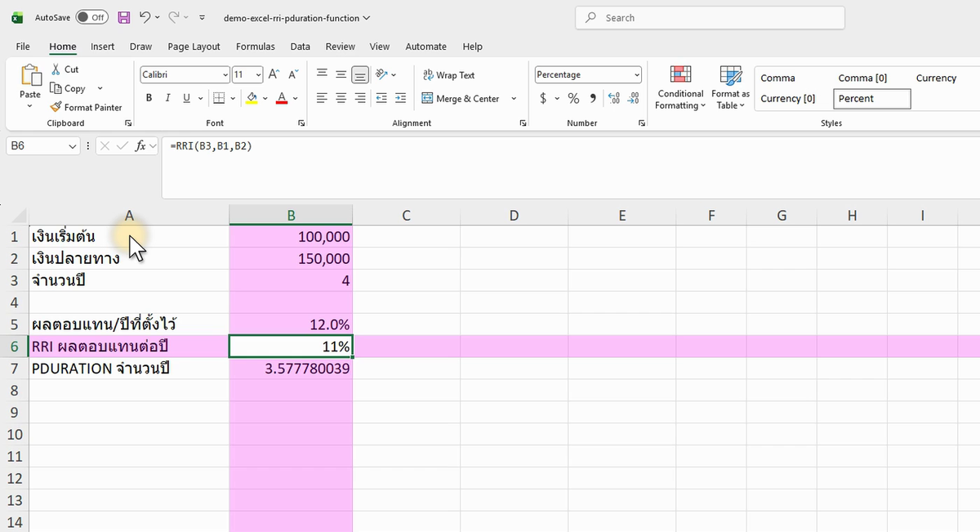Click the Insert Function fx icon
This screenshot has width=980, height=532.
point(140,145)
